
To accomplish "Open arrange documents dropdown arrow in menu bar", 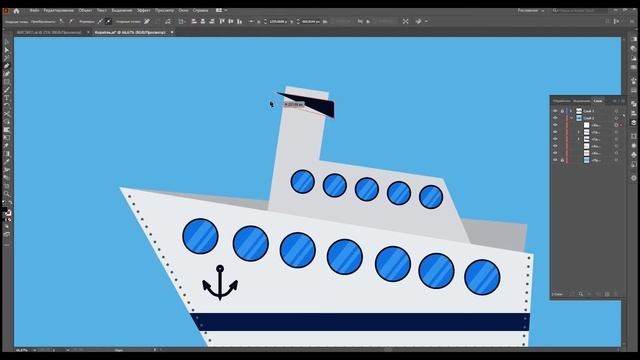I will [226, 11].
